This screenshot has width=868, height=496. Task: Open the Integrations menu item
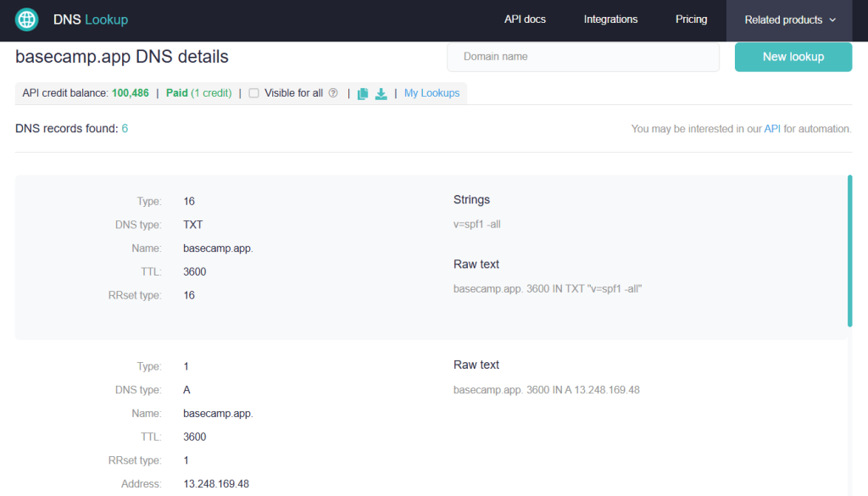(x=610, y=20)
